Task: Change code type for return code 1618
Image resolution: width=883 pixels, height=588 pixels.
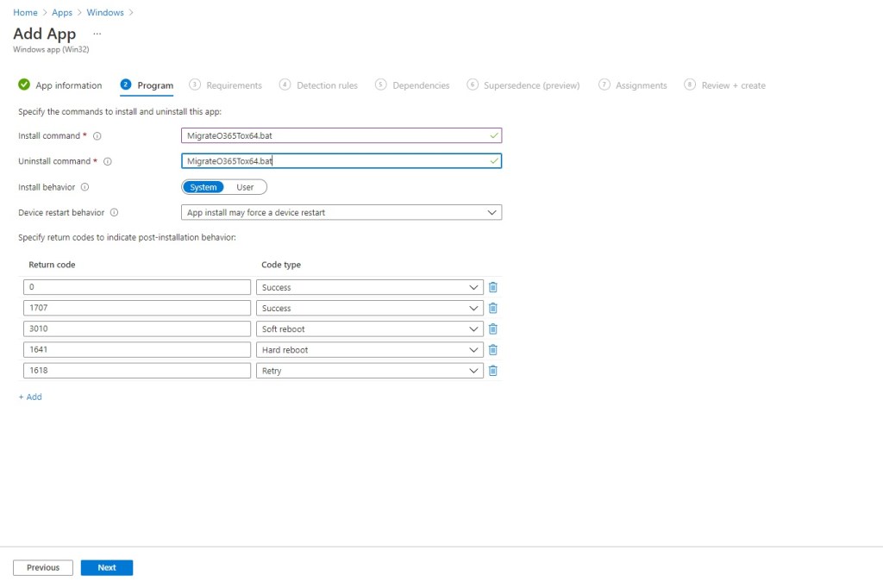Action: 369,371
